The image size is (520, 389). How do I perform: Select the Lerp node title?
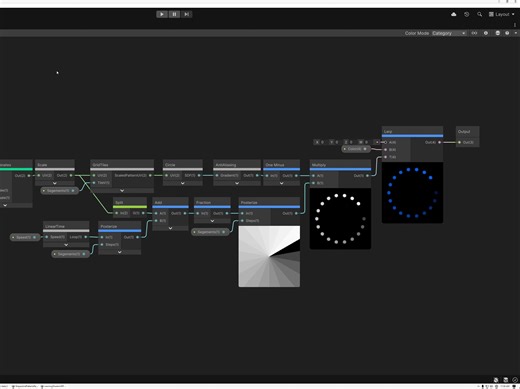coord(388,131)
